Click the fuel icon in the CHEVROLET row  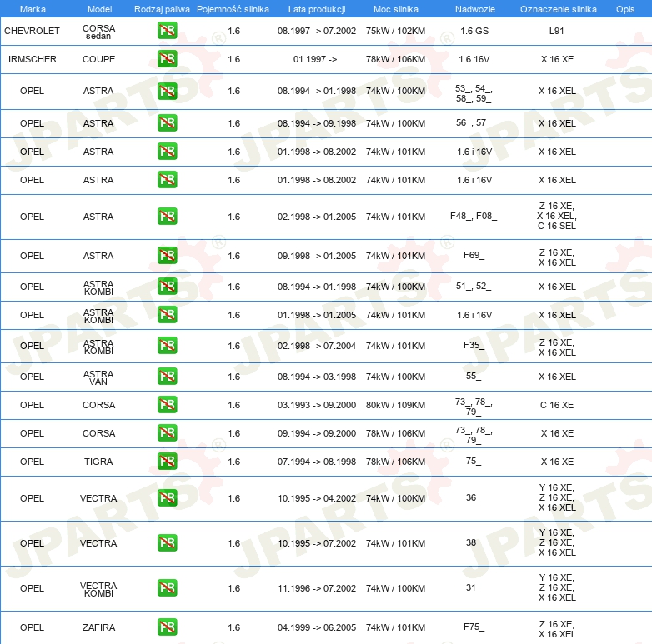[167, 32]
